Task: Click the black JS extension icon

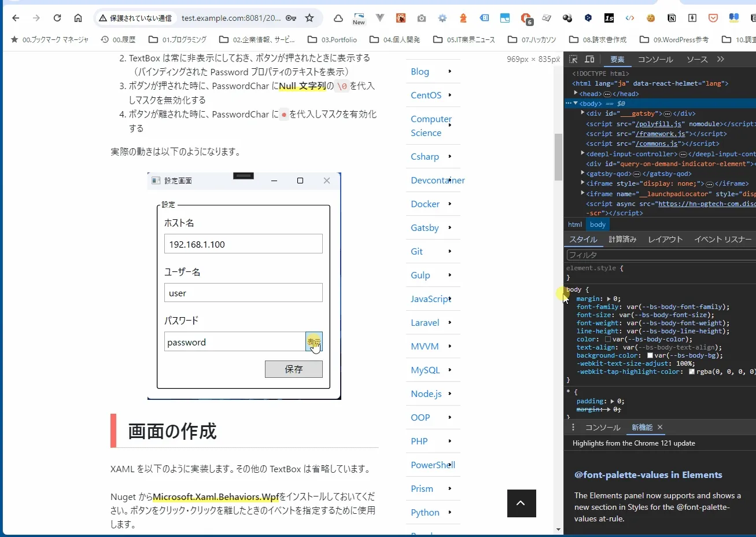Action: pos(609,18)
